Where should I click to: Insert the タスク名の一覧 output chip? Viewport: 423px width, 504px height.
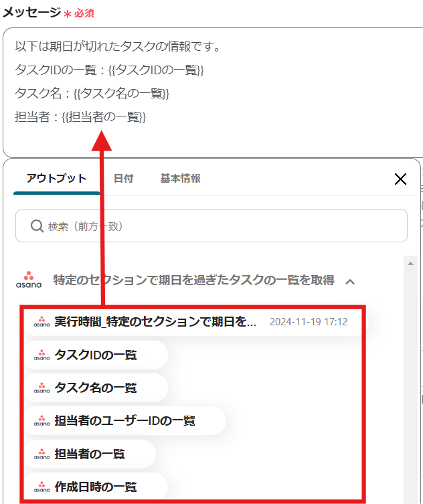[x=96, y=388]
